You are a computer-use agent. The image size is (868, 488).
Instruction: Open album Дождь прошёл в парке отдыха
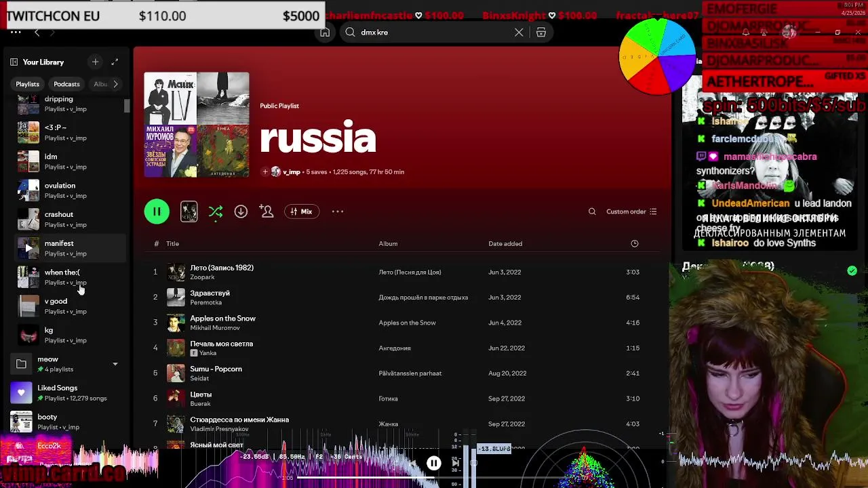tap(423, 298)
